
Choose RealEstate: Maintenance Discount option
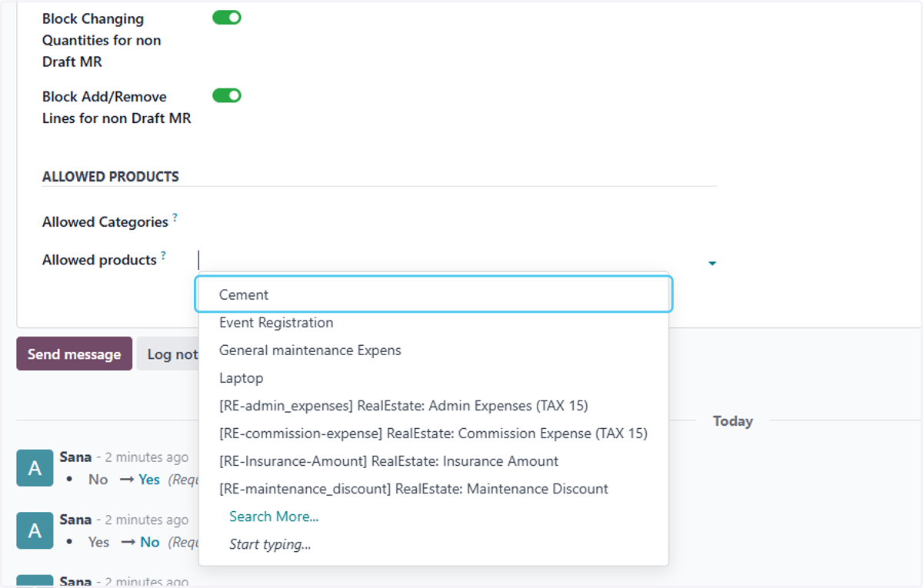[x=434, y=489]
